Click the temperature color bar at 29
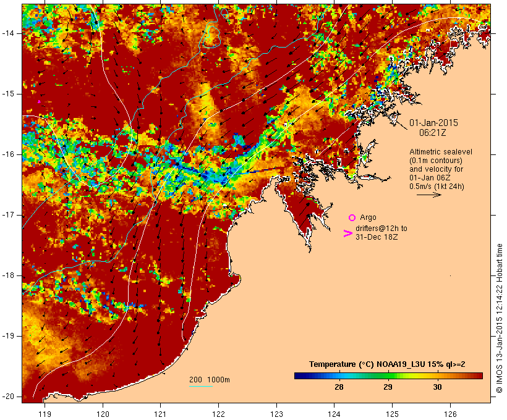This screenshot has height=420, width=507. pos(388,376)
